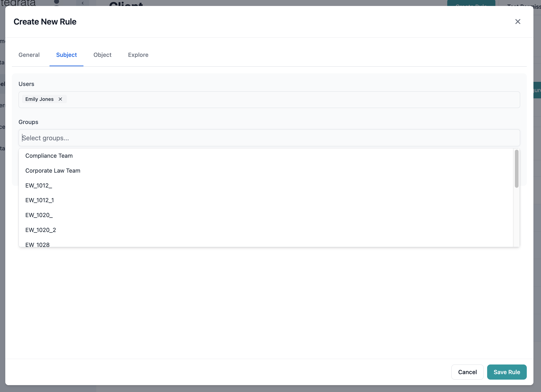
Task: Click the Cancel button
Action: point(467,372)
